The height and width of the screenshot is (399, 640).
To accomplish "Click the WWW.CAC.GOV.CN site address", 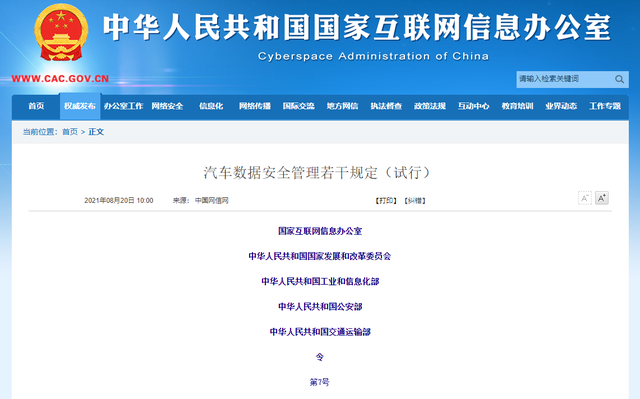I will tap(60, 79).
